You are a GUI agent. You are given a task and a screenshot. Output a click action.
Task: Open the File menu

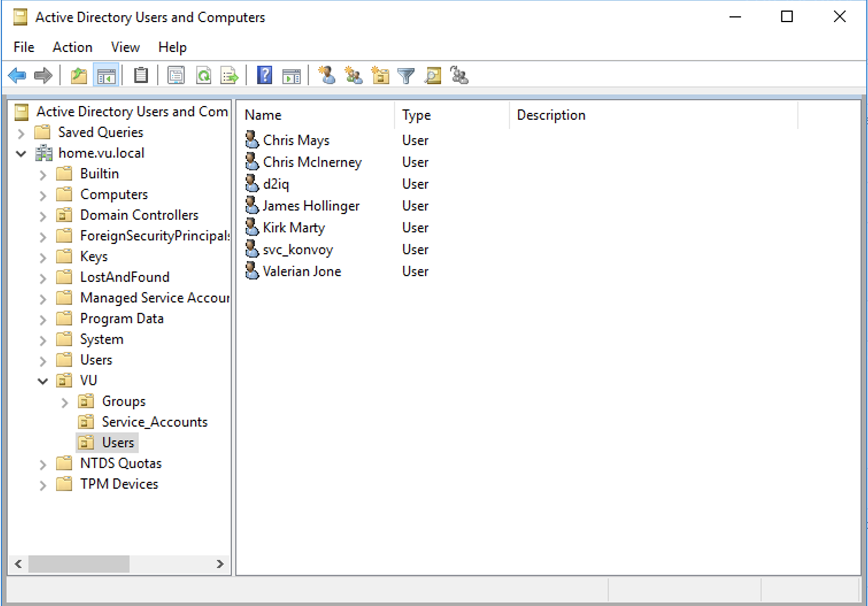pyautogui.click(x=24, y=47)
